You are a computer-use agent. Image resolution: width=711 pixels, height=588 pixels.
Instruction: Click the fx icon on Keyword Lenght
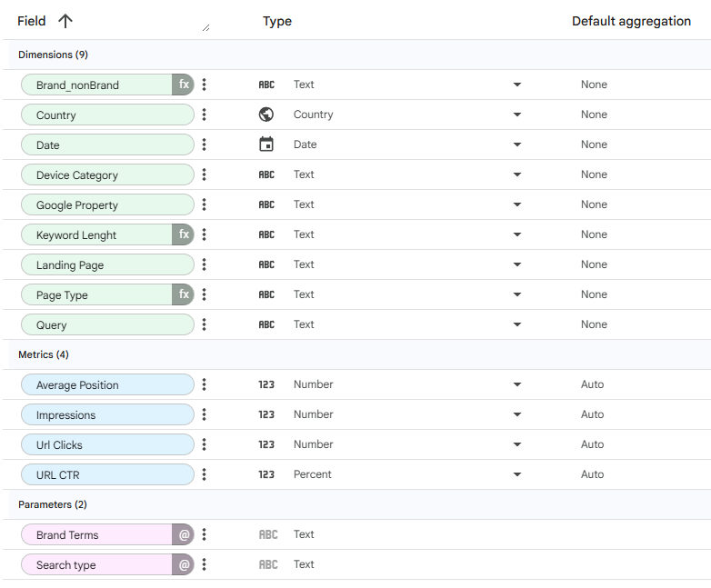184,234
